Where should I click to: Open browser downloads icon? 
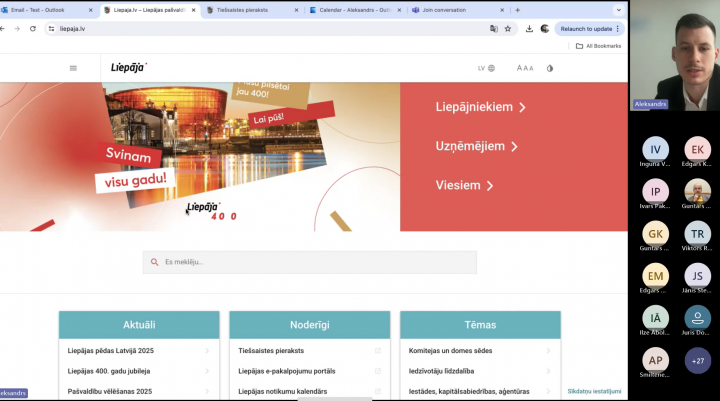point(529,28)
